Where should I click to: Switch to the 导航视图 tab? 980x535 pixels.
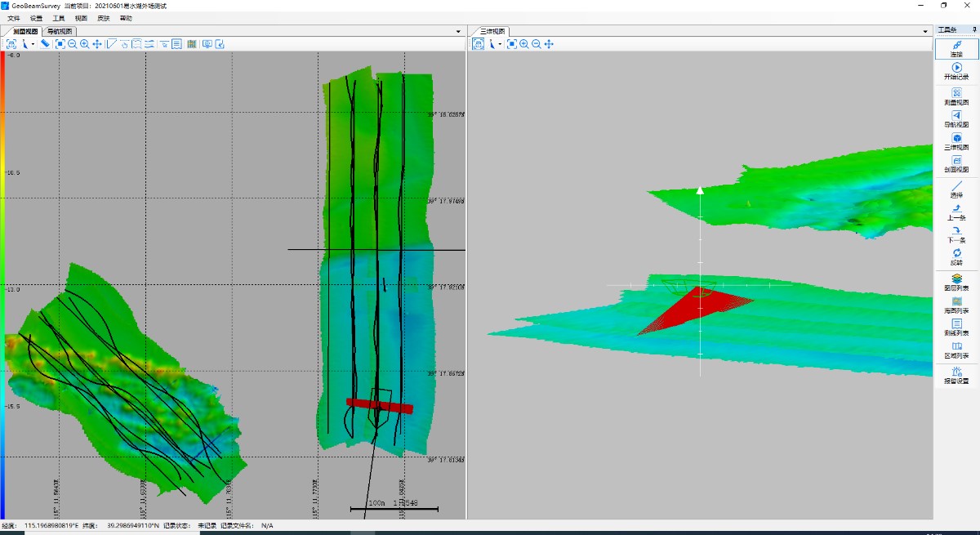pyautogui.click(x=58, y=32)
